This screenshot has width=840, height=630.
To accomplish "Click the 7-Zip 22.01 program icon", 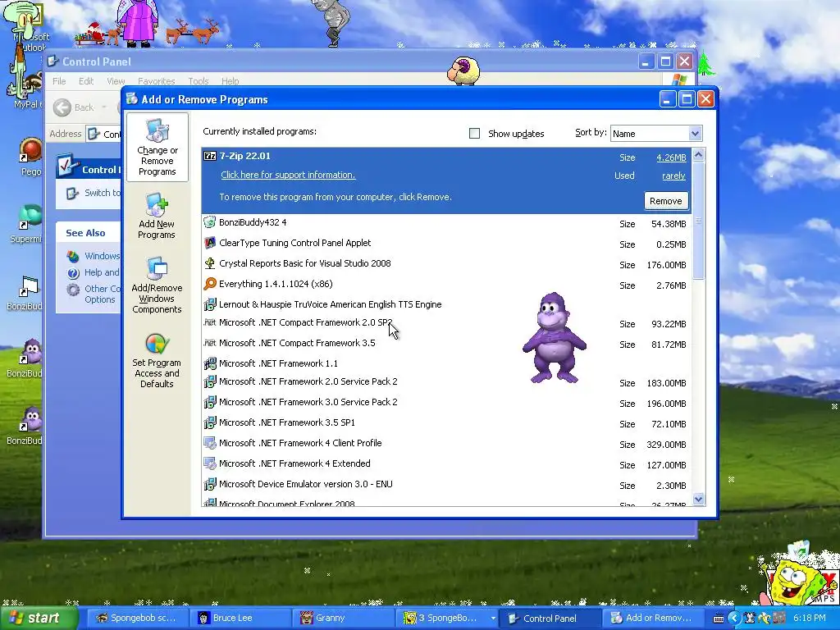I will point(210,156).
